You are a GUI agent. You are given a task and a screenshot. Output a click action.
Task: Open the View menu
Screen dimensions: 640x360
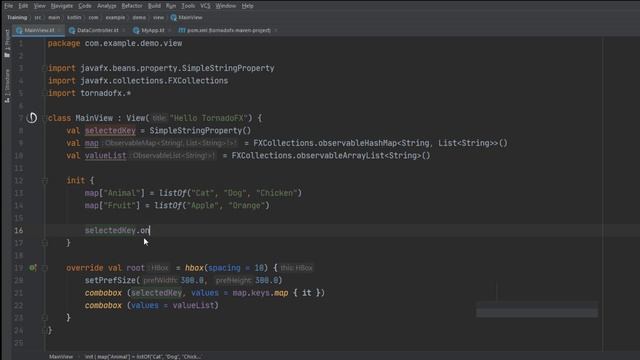coord(40,6)
